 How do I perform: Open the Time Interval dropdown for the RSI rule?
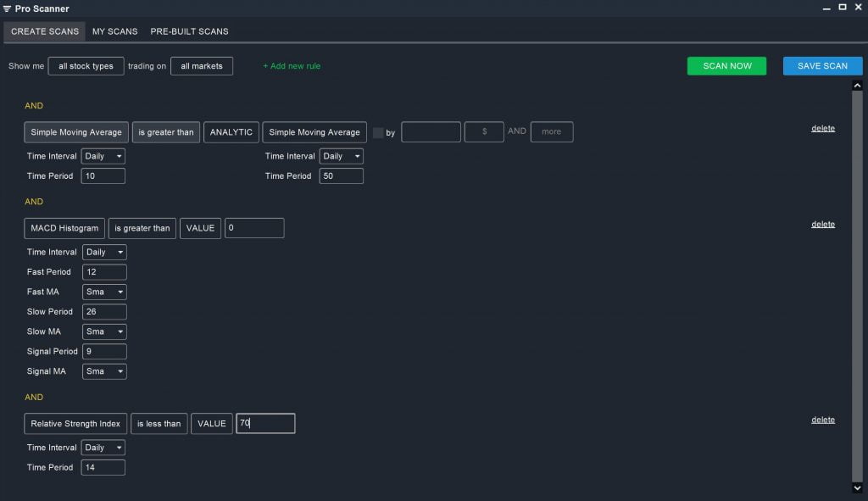click(103, 447)
